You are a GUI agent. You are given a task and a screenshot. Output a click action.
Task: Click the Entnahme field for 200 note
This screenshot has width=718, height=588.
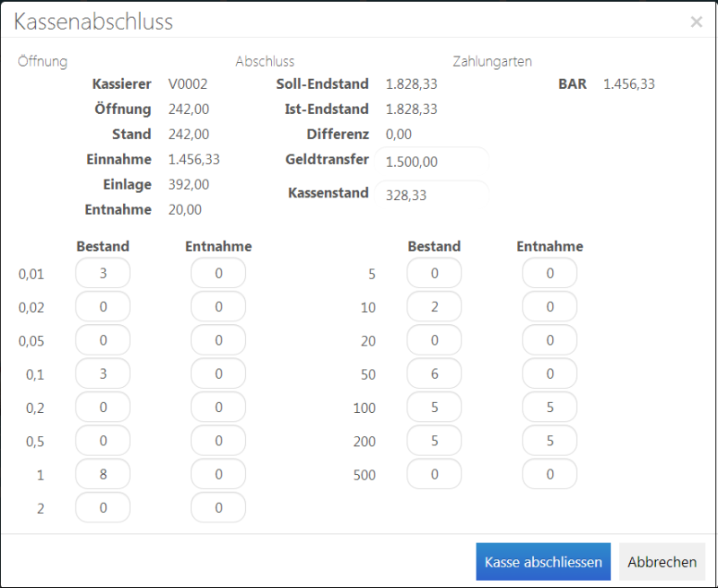(x=549, y=440)
